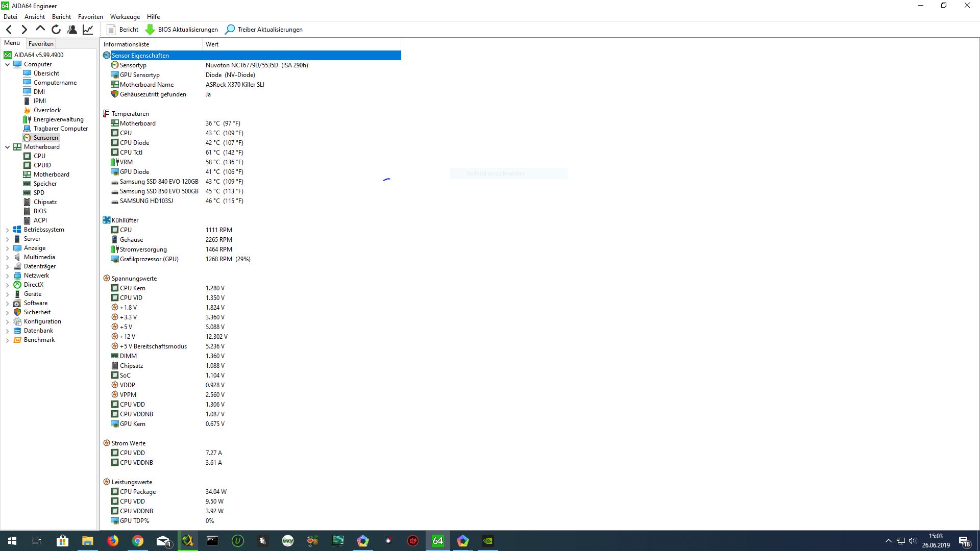Select Sensoren in the tree
The height and width of the screenshot is (551, 980).
tap(45, 138)
